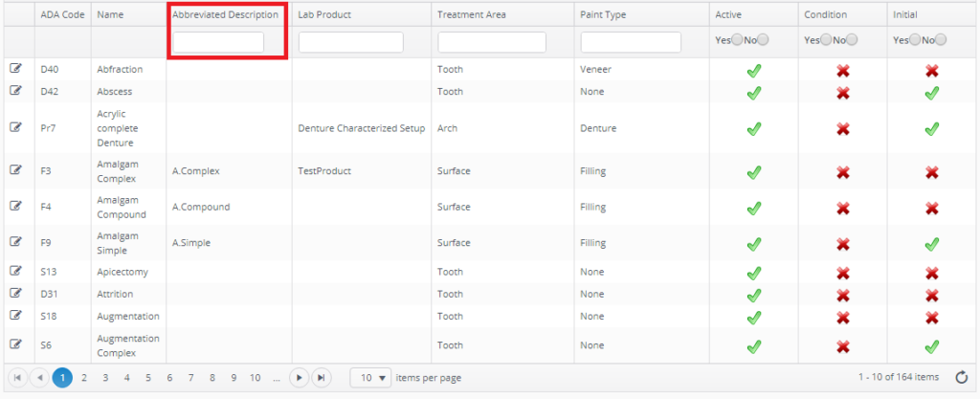980x399 pixels.
Task: Click edit icon for Abfraction row
Action: 16,69
